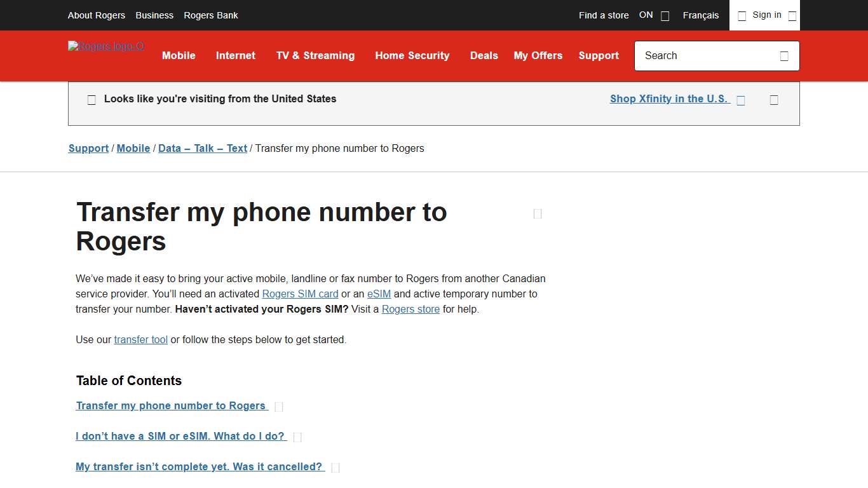868x488 pixels.
Task: Dismiss the United States visitor banner
Action: [774, 100]
